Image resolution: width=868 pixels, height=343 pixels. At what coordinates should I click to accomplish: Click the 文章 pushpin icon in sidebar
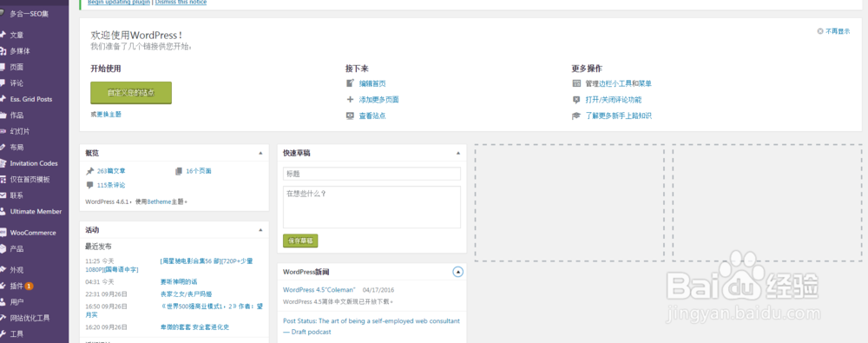point(3,35)
